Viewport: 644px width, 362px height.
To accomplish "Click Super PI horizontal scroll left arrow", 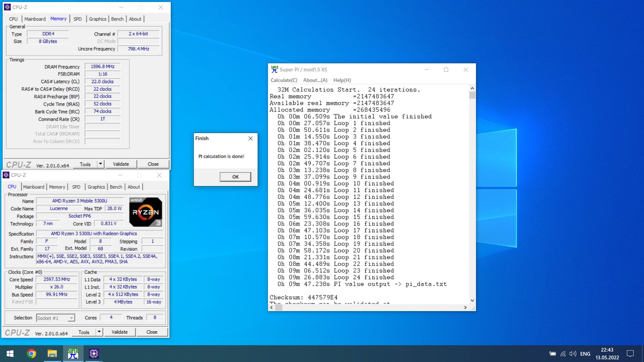I will pos(272,307).
